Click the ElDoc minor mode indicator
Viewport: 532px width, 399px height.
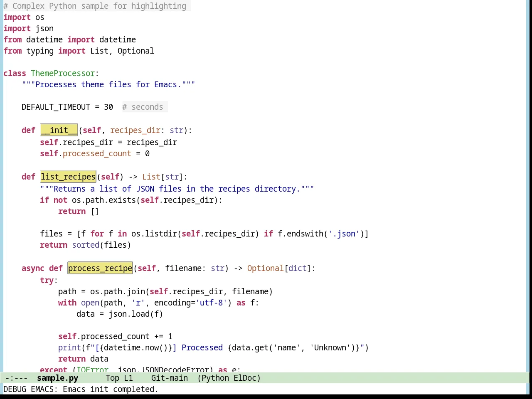(x=245, y=378)
